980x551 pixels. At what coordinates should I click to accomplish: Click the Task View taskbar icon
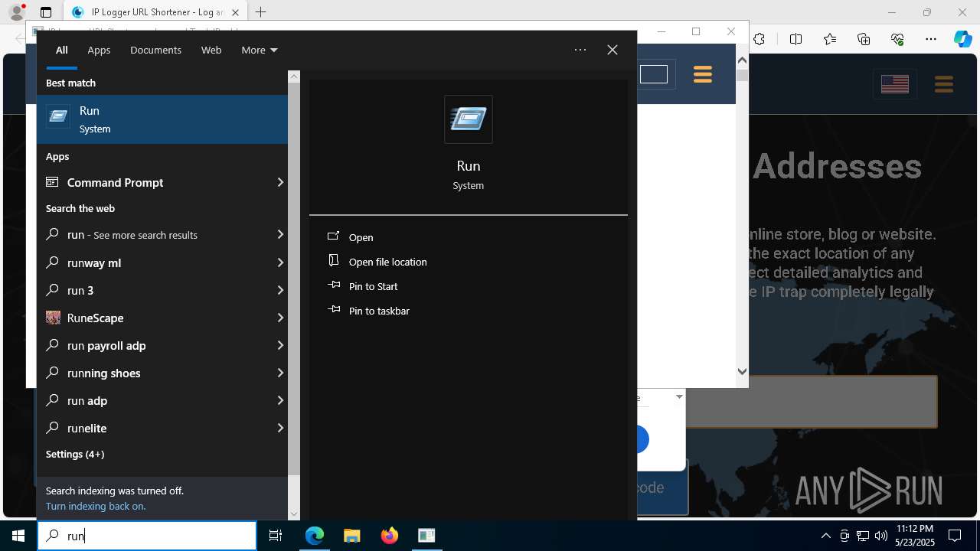tap(276, 536)
